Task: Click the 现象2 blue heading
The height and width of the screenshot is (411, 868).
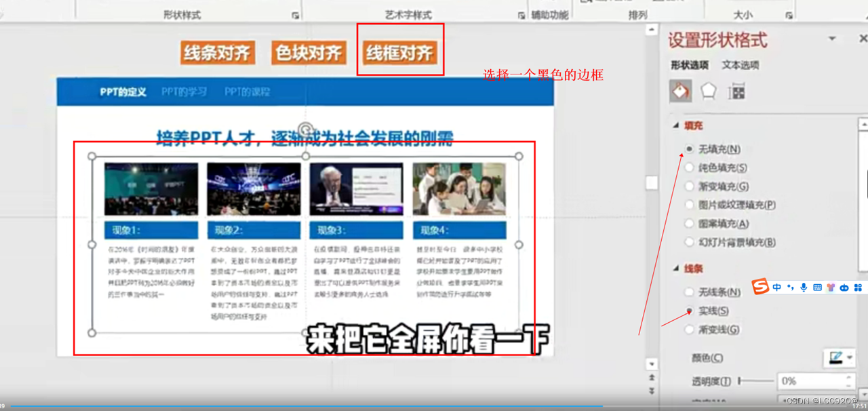Action: tap(254, 230)
